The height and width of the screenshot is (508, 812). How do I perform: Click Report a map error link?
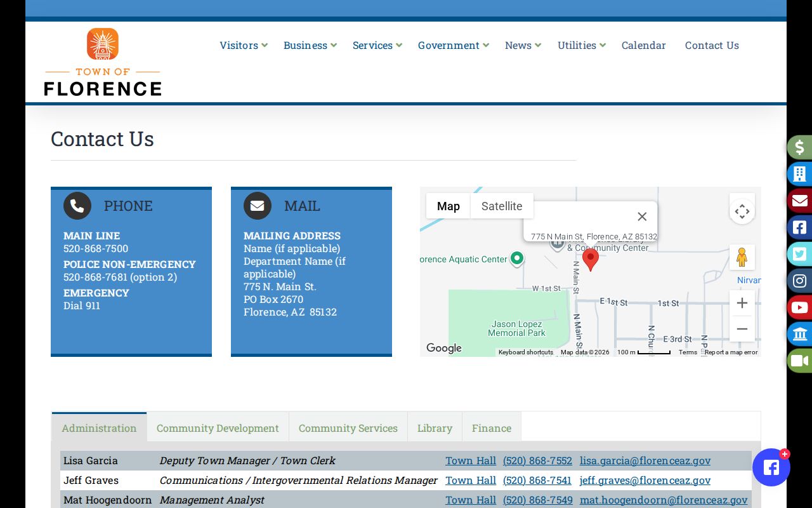[x=731, y=352]
